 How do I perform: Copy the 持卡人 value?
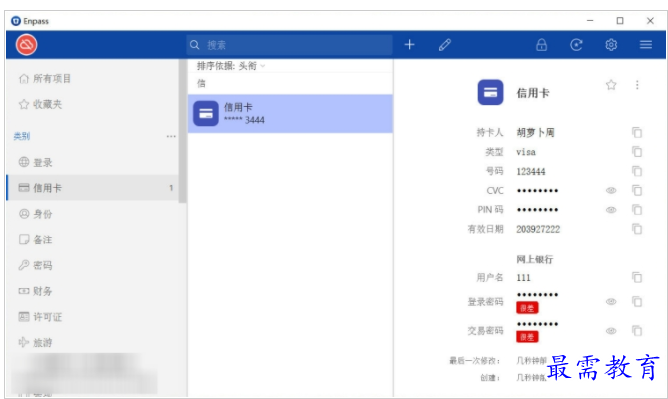point(637,132)
